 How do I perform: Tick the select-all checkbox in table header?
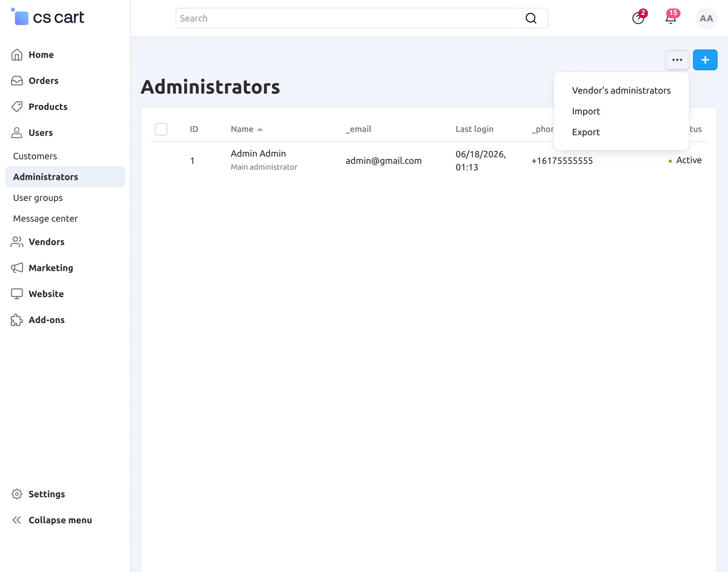[161, 129]
